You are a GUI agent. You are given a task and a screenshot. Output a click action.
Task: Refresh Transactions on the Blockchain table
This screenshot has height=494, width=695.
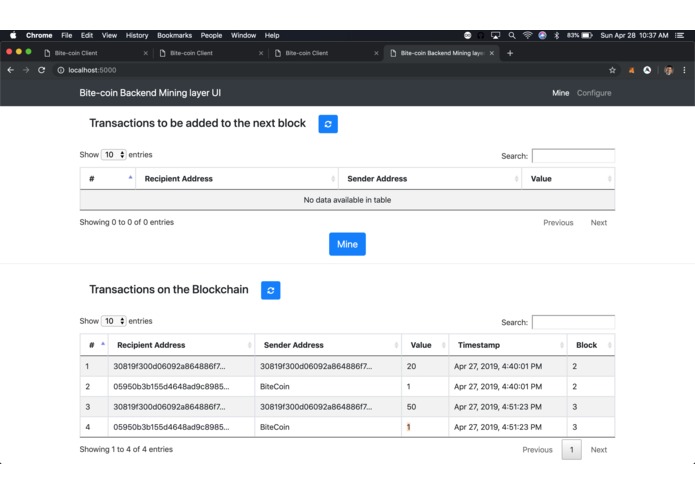pos(270,290)
